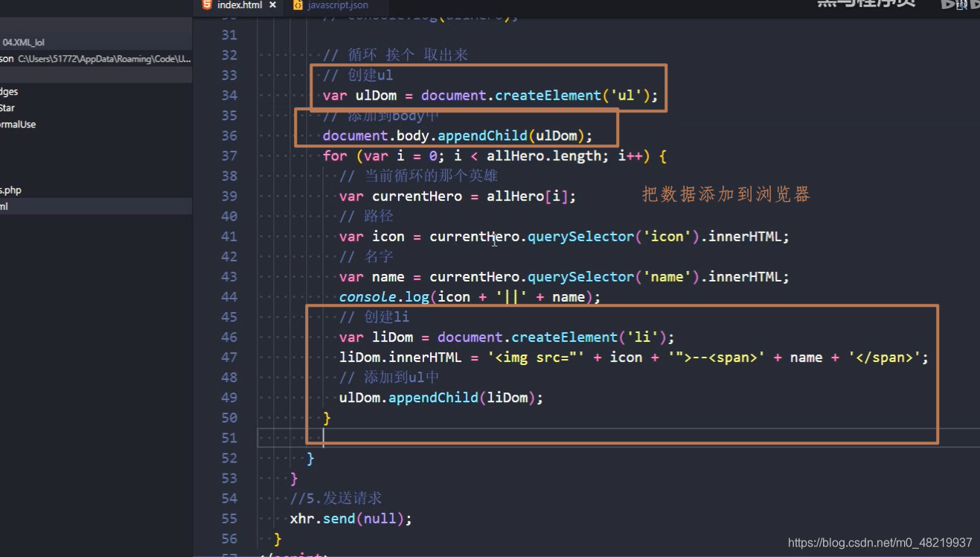Click 'liDom.innerHTML' assignment on line 47
Viewport: 980px width, 557px height.
[400, 357]
